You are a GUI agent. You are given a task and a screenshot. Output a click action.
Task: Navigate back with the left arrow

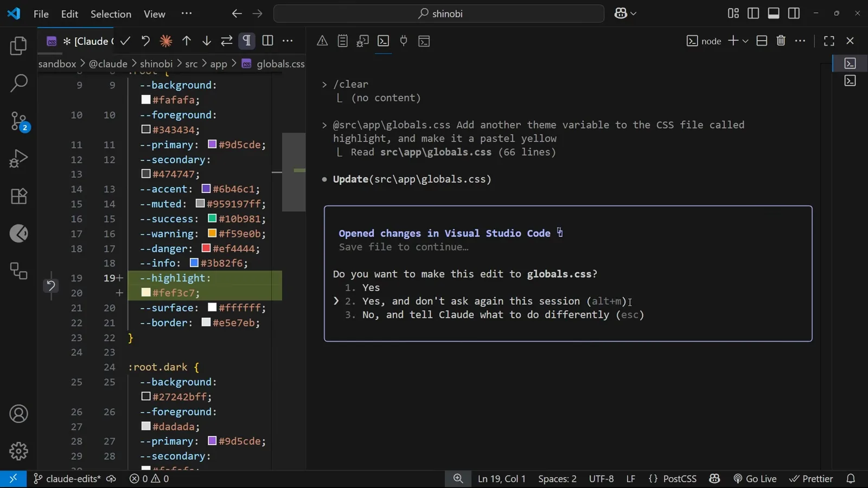point(237,14)
